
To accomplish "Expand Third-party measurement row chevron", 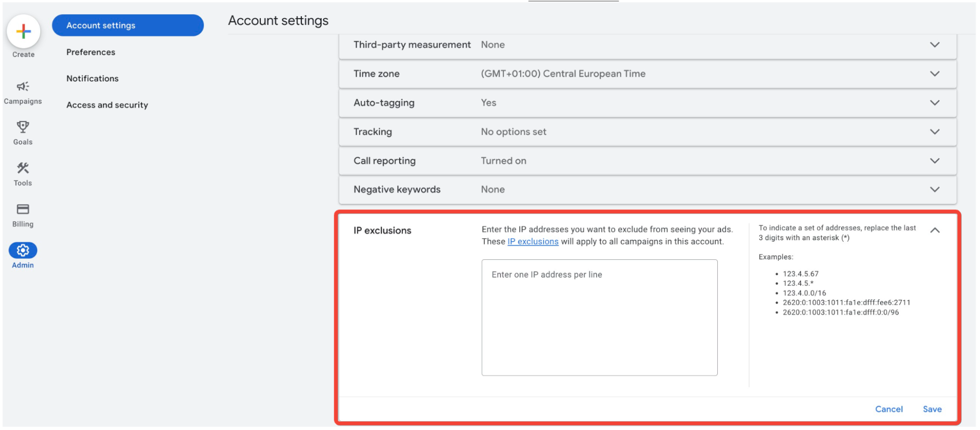I will coord(935,45).
